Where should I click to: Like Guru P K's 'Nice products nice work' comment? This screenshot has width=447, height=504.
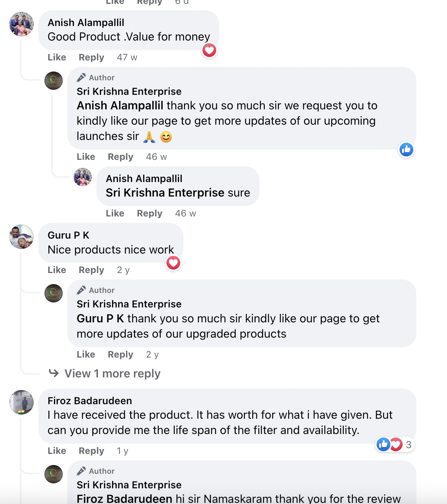[x=57, y=270]
